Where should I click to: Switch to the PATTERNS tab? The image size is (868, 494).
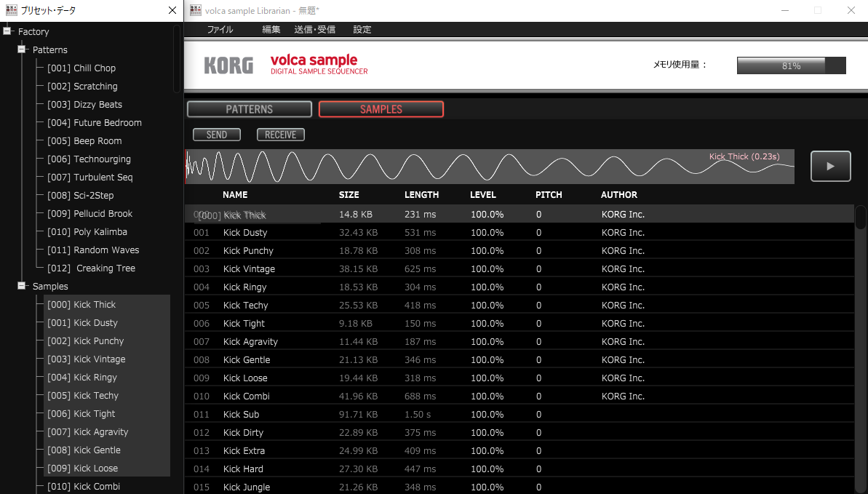pos(249,109)
